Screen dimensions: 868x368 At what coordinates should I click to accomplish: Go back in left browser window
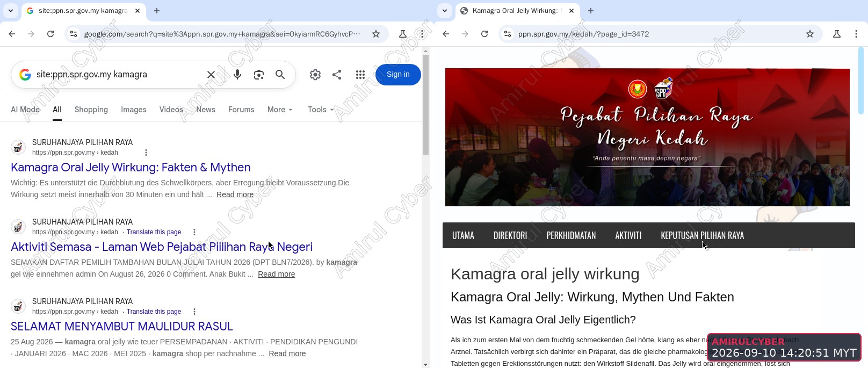(x=12, y=34)
